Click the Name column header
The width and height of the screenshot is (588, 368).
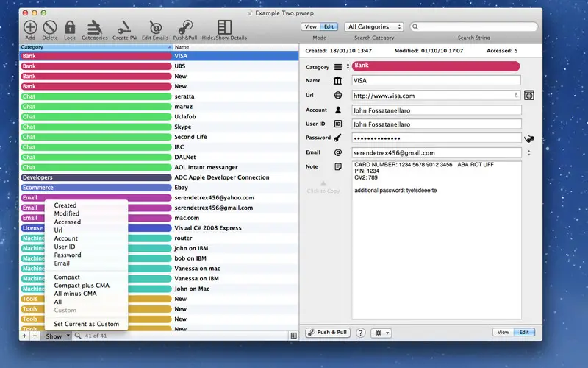click(236, 47)
